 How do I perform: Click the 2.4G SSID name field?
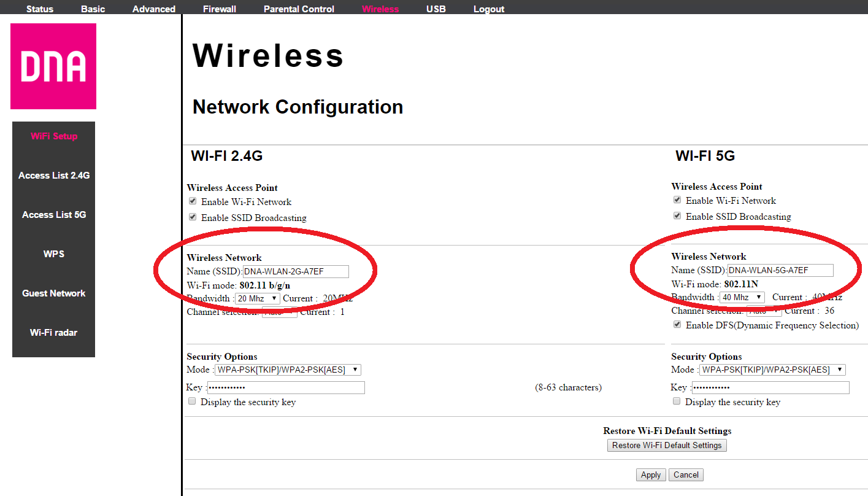click(296, 271)
